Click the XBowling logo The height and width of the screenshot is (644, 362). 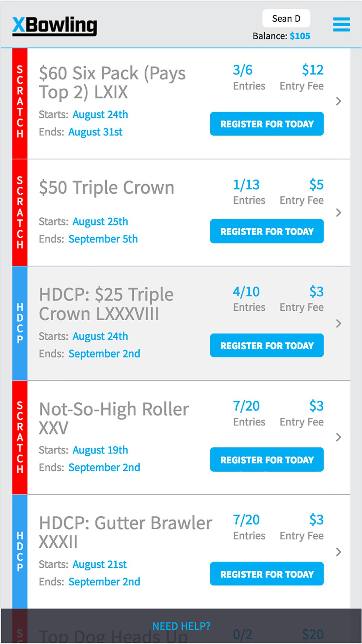55,26
